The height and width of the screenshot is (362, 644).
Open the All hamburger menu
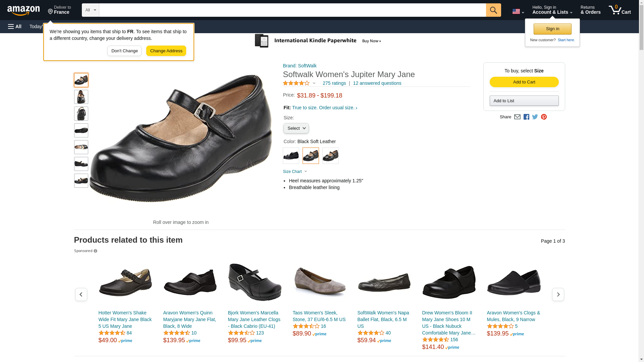15,26
